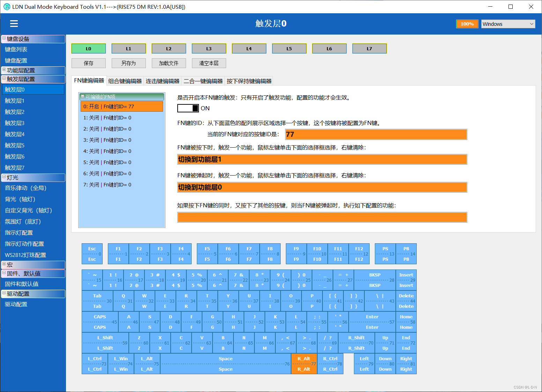Switch to FN键编辑器 tab
Viewport: 542px width, 392px height.
coord(89,81)
